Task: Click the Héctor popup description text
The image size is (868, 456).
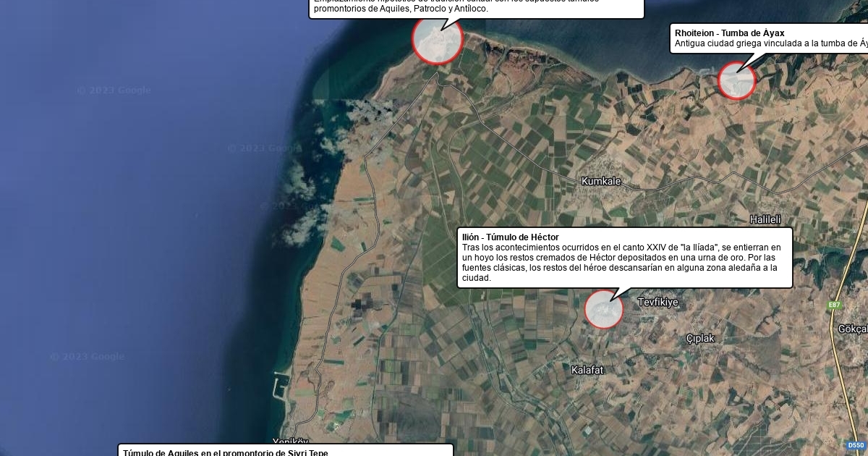Action: [x=621, y=263]
